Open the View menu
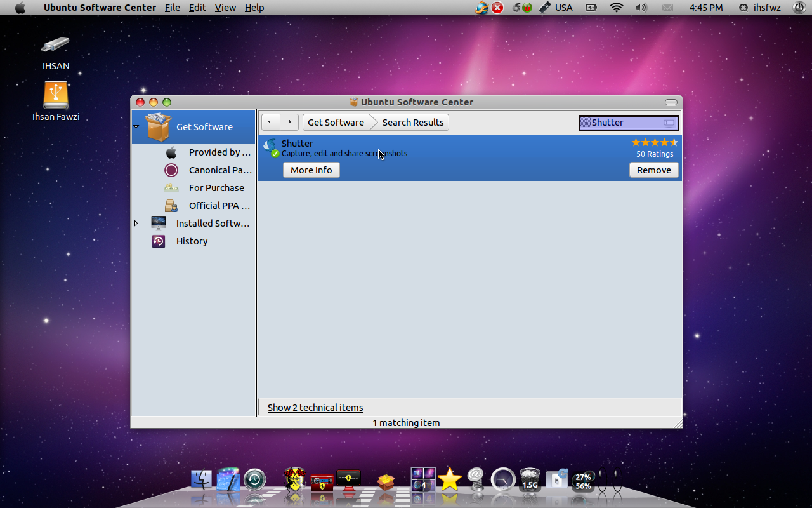This screenshot has height=508, width=812. [225, 8]
